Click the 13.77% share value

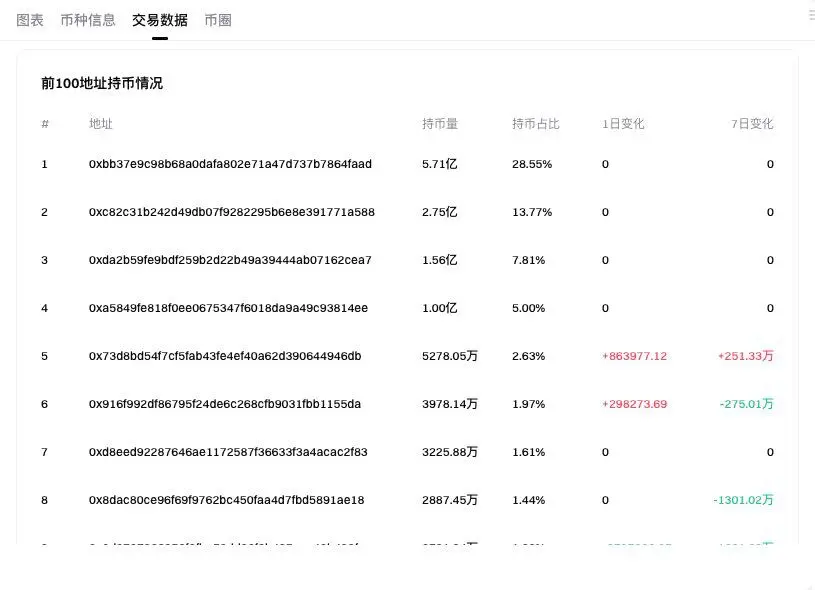pos(532,212)
